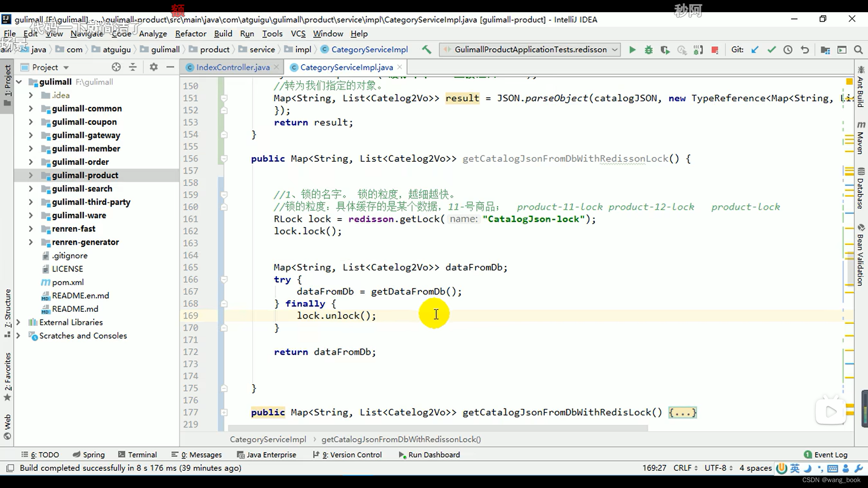Open the Terminal tool window
This screenshot has width=868, height=488.
click(x=137, y=455)
